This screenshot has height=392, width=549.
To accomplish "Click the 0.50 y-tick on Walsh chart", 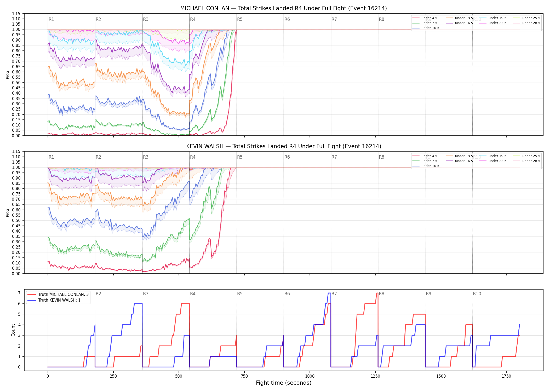I will tap(16, 221).
